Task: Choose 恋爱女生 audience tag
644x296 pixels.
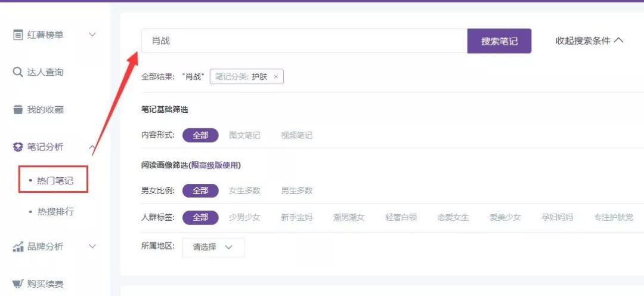Action: pos(453,217)
